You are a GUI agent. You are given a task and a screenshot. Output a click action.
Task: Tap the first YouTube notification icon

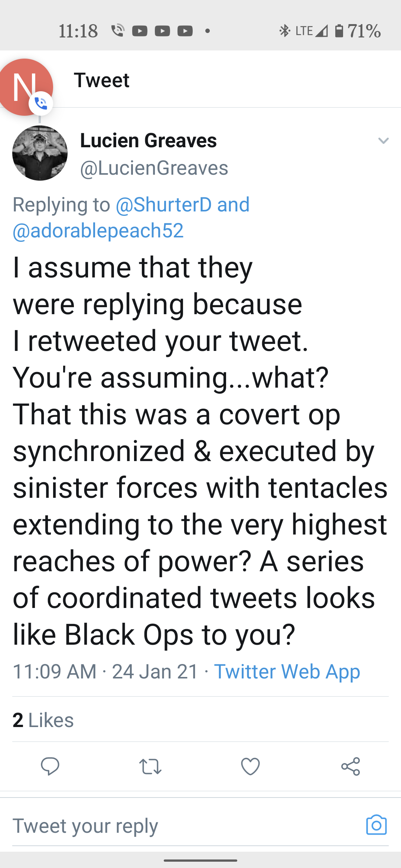[140, 31]
